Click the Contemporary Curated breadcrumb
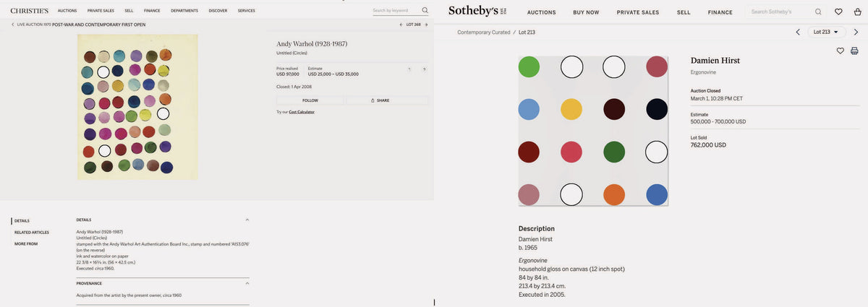 [x=484, y=33]
